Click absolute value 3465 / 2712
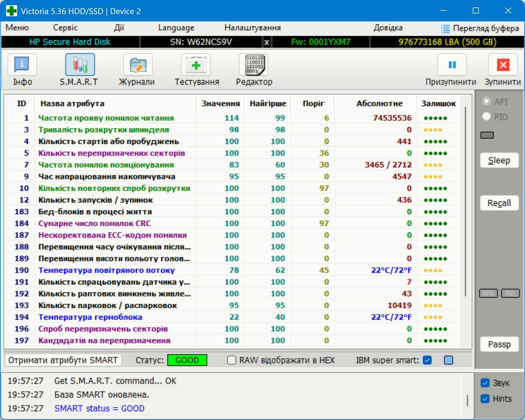This screenshot has height=420, width=525. pos(388,165)
